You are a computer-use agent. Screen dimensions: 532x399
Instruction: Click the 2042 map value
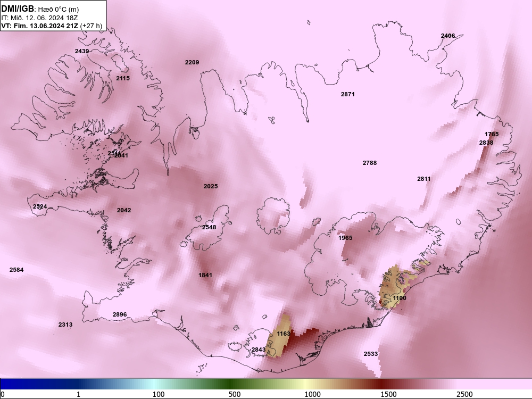[124, 210]
